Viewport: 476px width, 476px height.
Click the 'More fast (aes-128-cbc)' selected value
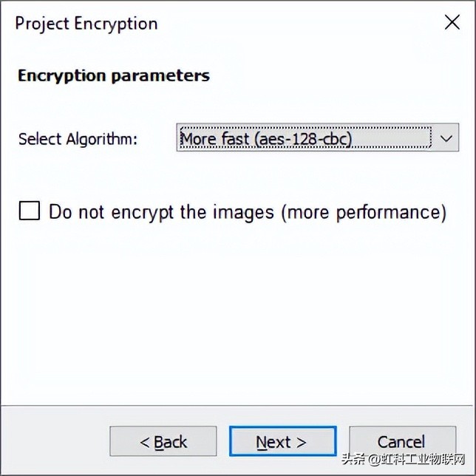266,138
